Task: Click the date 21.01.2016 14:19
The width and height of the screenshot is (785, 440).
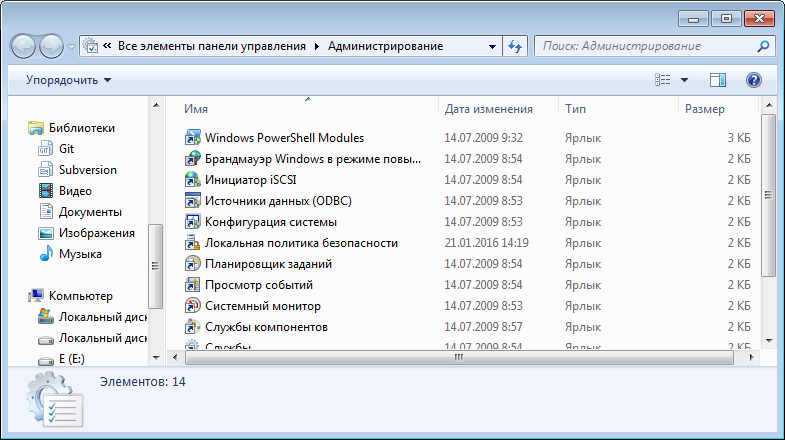Action: pos(486,243)
